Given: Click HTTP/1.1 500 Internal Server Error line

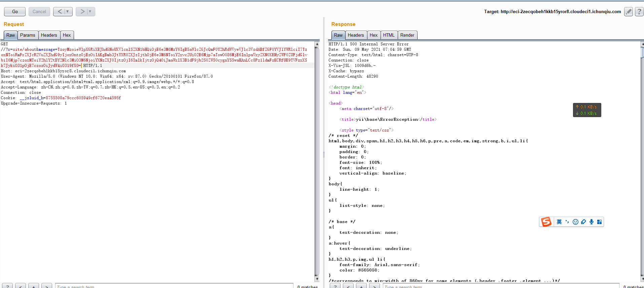Looking at the screenshot, I should click(x=368, y=44).
